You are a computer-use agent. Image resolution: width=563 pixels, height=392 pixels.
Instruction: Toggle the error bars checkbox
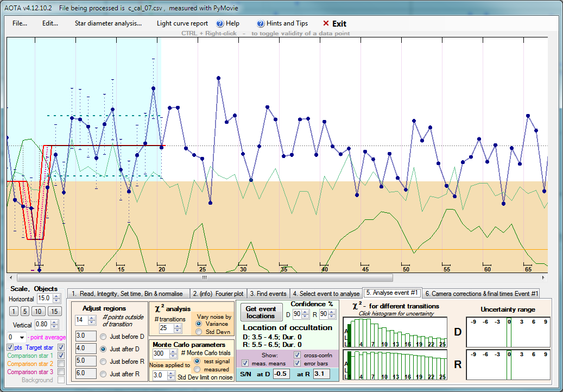[298, 363]
